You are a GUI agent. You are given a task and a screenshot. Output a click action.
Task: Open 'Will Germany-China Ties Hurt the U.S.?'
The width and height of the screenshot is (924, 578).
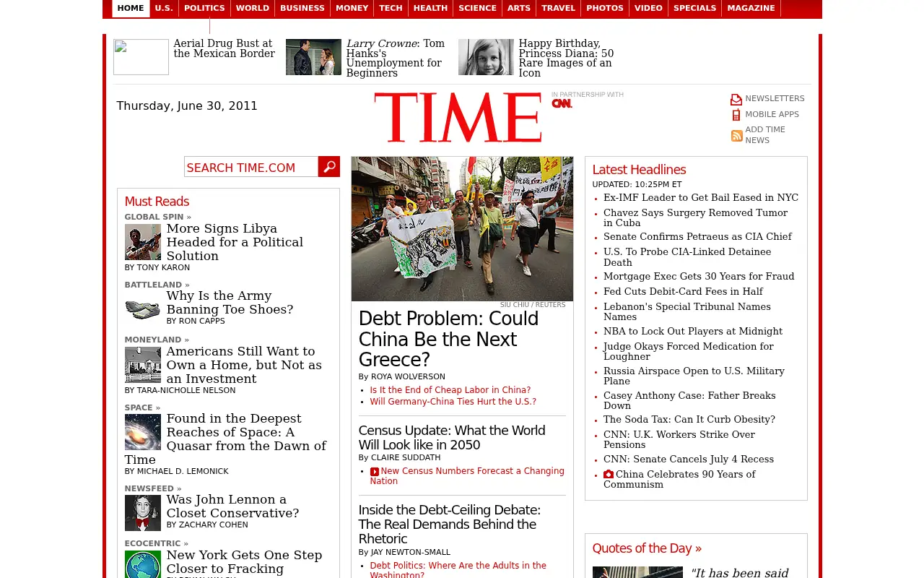(453, 402)
